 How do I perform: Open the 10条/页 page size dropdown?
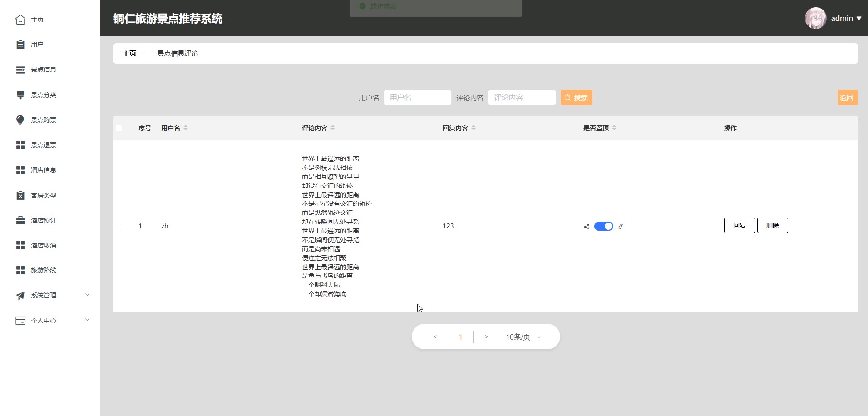point(523,337)
